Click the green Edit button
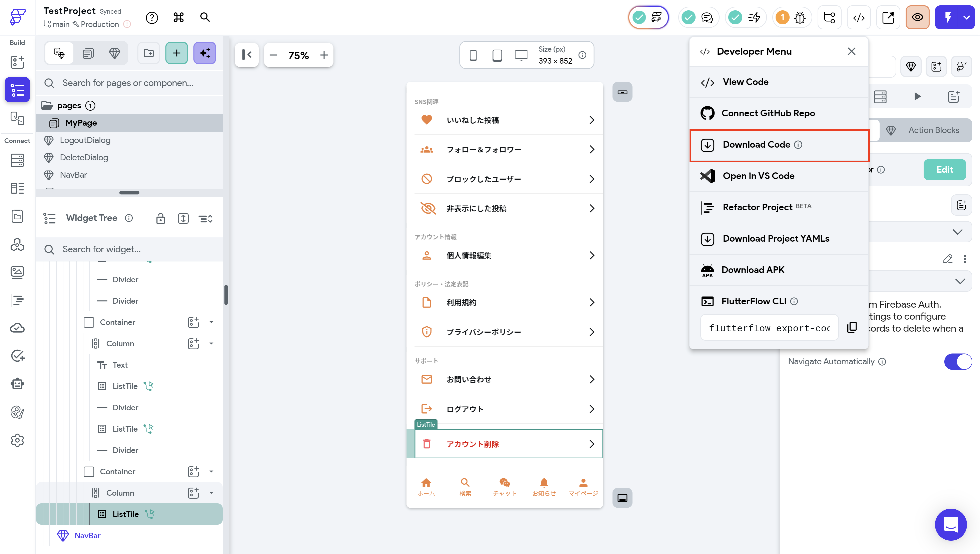The image size is (980, 554). (x=944, y=169)
